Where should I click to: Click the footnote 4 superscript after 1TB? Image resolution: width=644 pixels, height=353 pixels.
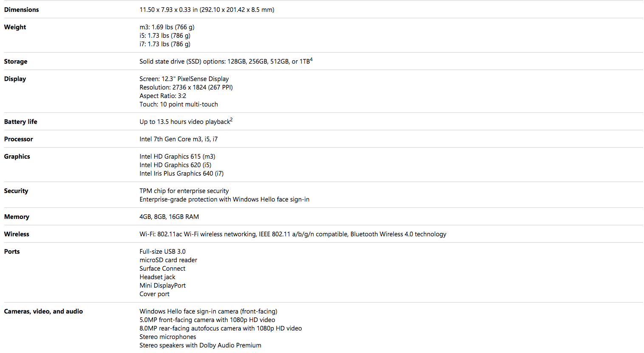[311, 60]
